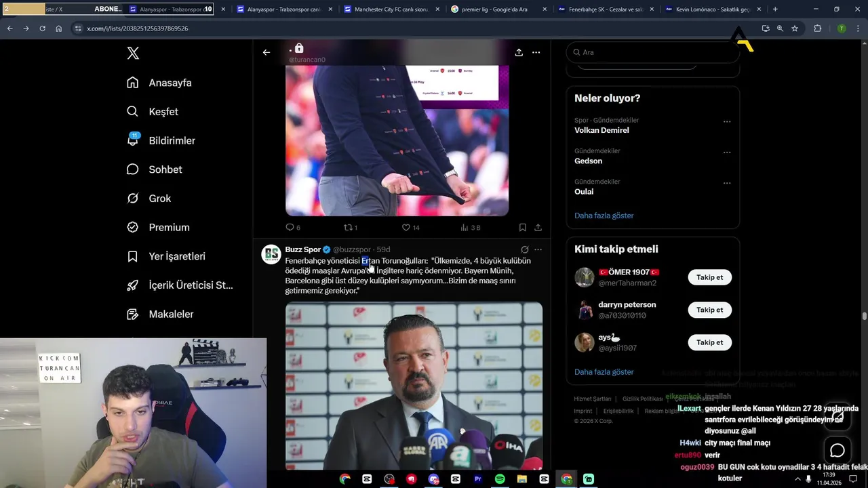868x488 pixels.
Task: Like the tweet with 14 likes
Action: click(x=410, y=228)
